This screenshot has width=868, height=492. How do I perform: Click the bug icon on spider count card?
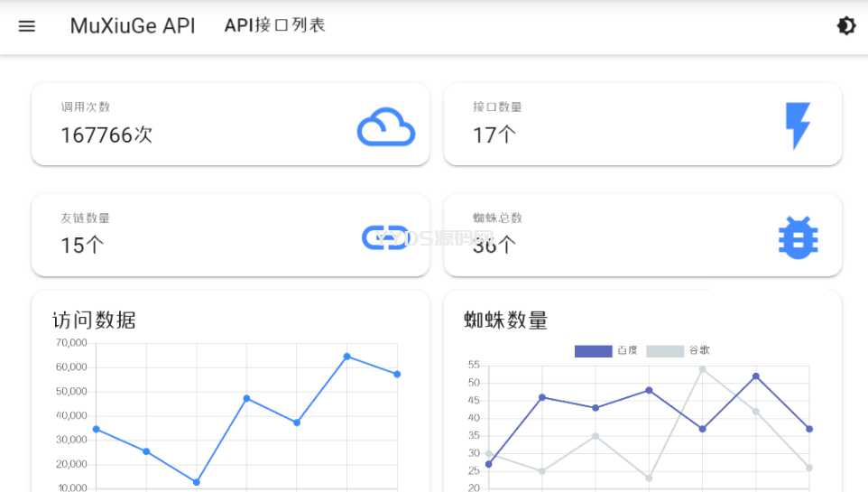coord(798,237)
